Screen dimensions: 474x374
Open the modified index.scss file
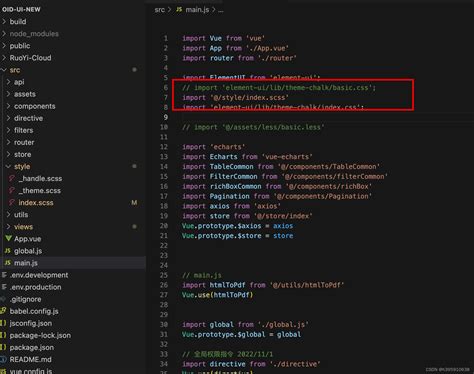(36, 203)
